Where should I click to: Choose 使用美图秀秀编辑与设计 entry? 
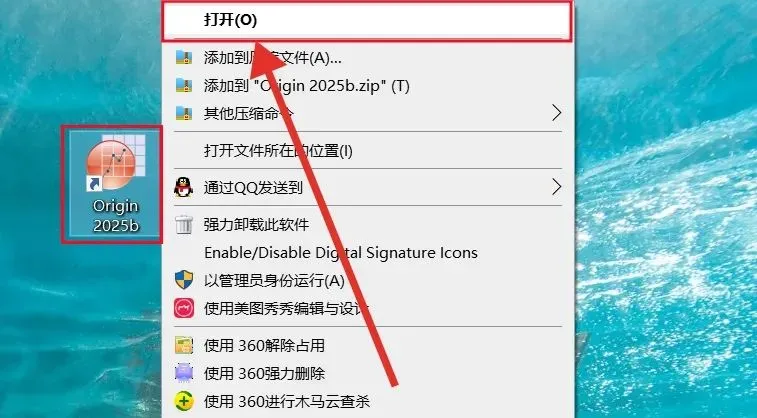[368, 308]
